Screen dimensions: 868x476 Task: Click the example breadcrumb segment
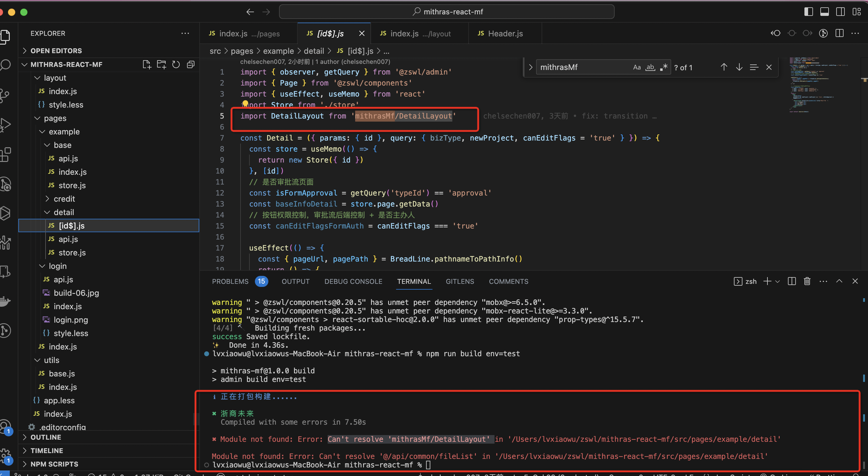tap(278, 51)
